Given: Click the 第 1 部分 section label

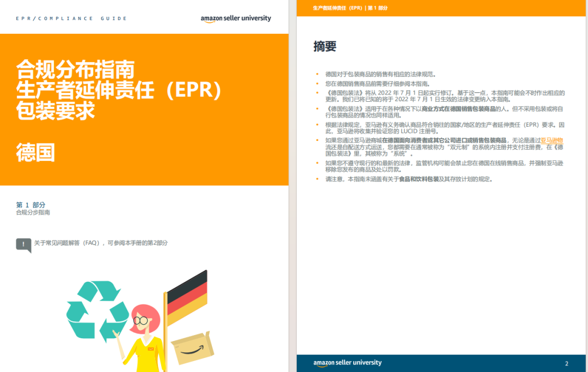Looking at the screenshot, I should [x=30, y=205].
